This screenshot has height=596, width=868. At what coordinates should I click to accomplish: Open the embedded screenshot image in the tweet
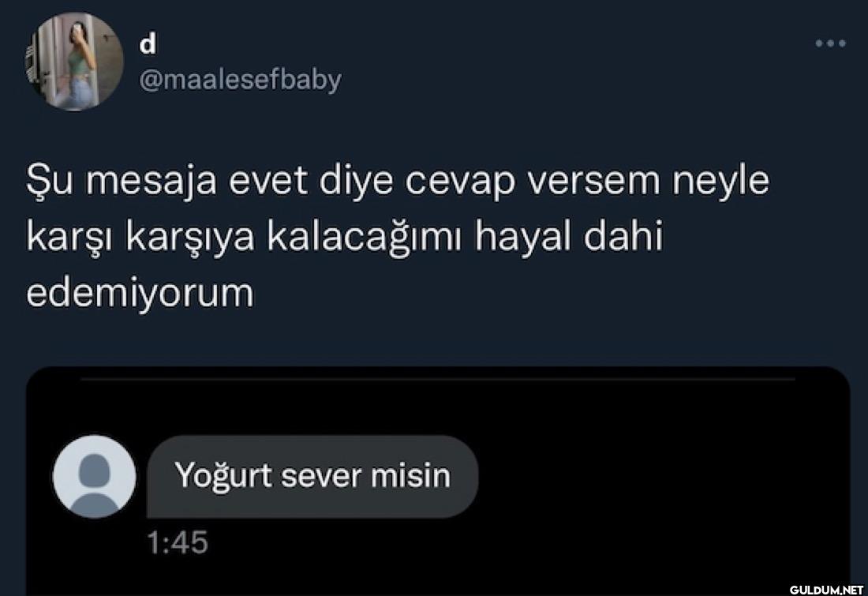pyautogui.click(x=438, y=481)
